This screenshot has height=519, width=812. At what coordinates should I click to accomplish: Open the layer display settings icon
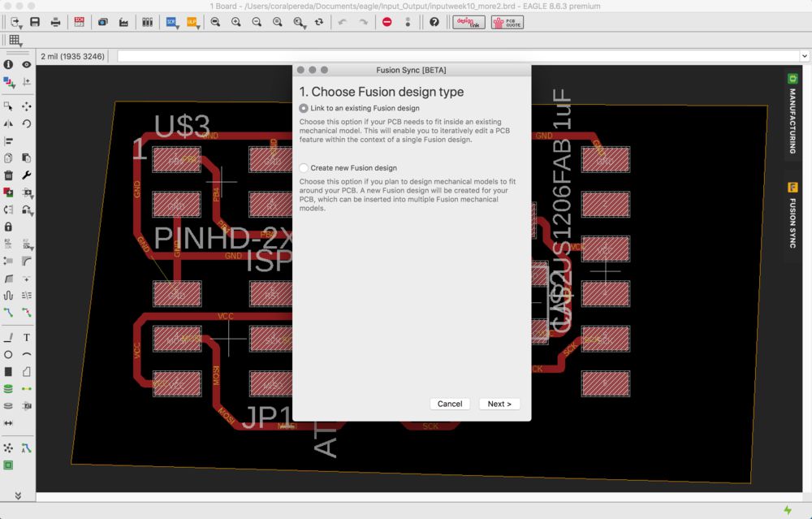click(9, 82)
